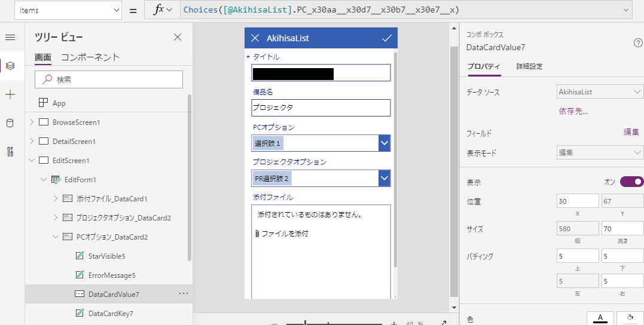Screen dimensions: 644x325
Task: Open the プロジェクタオプション combo box dropdown arrow
Action: click(x=384, y=178)
